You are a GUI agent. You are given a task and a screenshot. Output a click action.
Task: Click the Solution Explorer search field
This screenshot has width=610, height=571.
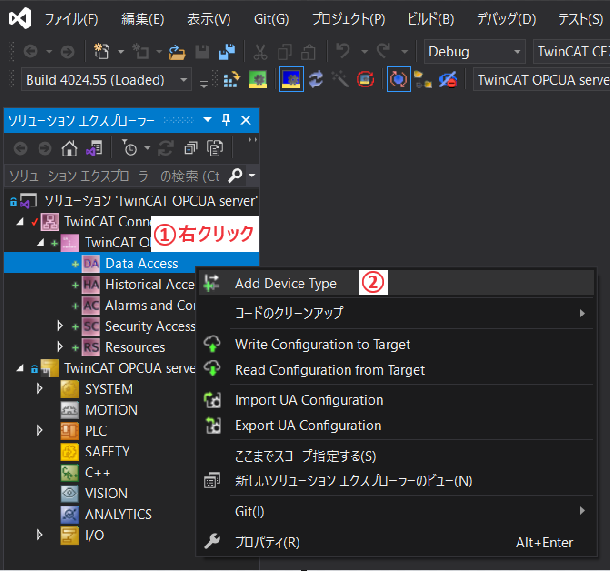[117, 176]
